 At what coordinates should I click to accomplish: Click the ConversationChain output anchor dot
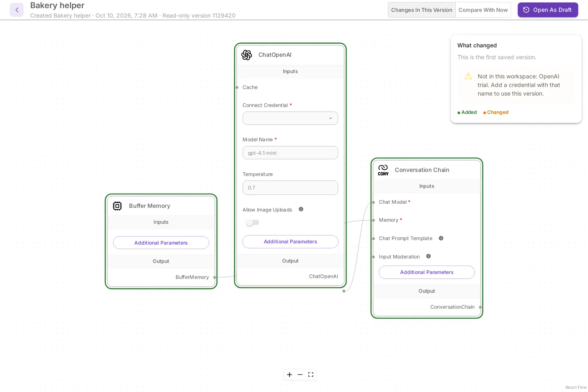(481, 307)
